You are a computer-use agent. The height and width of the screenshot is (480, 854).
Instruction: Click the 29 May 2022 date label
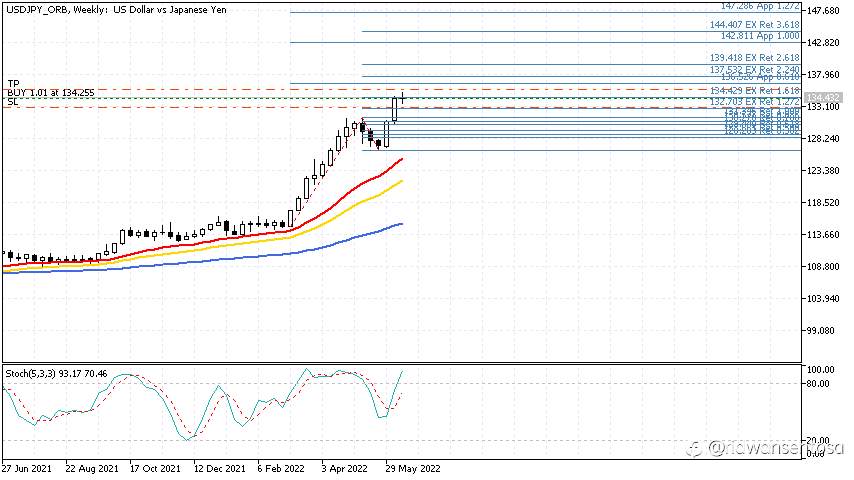pos(412,469)
